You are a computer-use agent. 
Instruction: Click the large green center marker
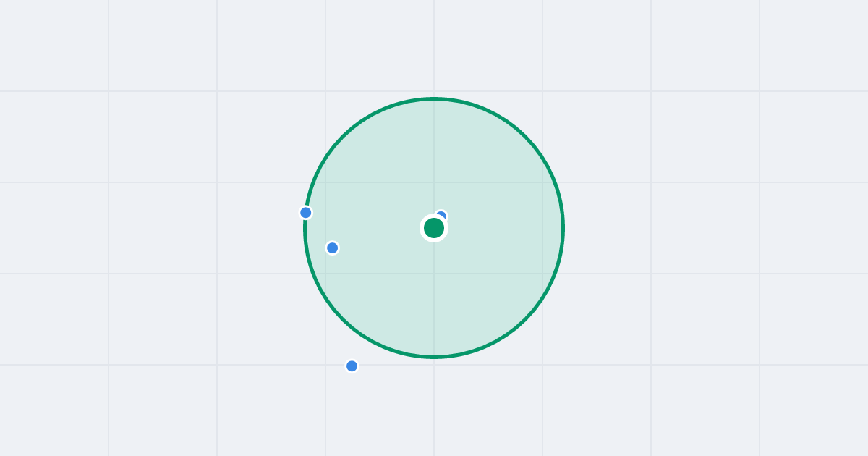[434, 228]
